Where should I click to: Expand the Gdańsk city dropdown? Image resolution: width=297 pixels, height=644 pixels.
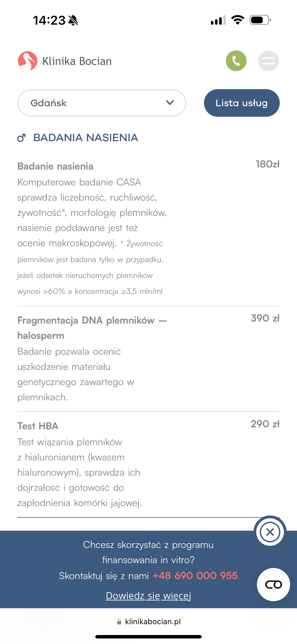click(102, 103)
